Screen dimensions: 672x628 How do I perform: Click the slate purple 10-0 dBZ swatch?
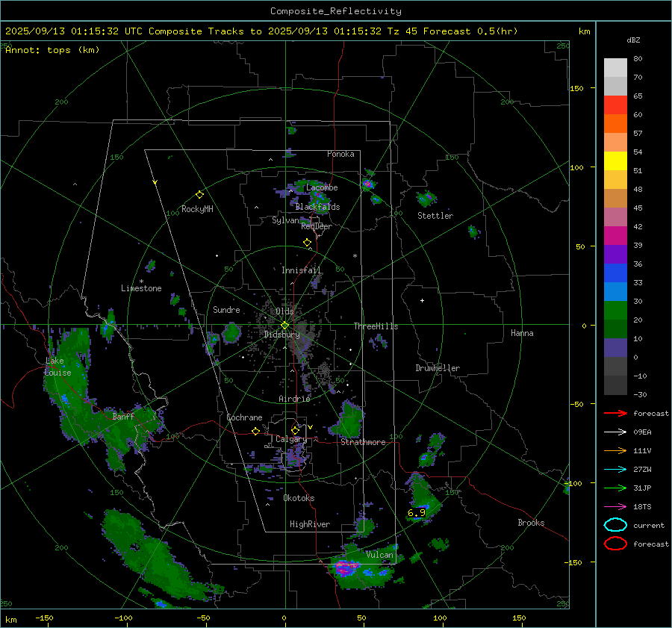[x=615, y=348]
